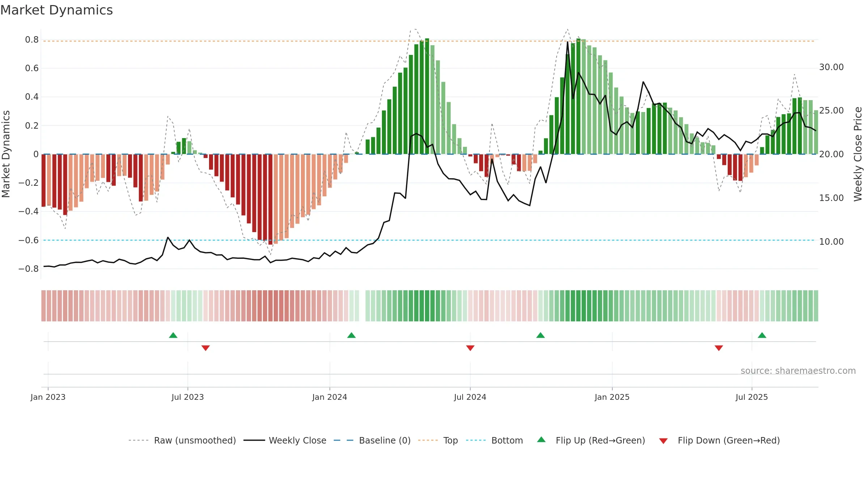Image resolution: width=868 pixels, height=488 pixels.
Task: Click the Weekly Close Price axis title
Action: pos(858,154)
